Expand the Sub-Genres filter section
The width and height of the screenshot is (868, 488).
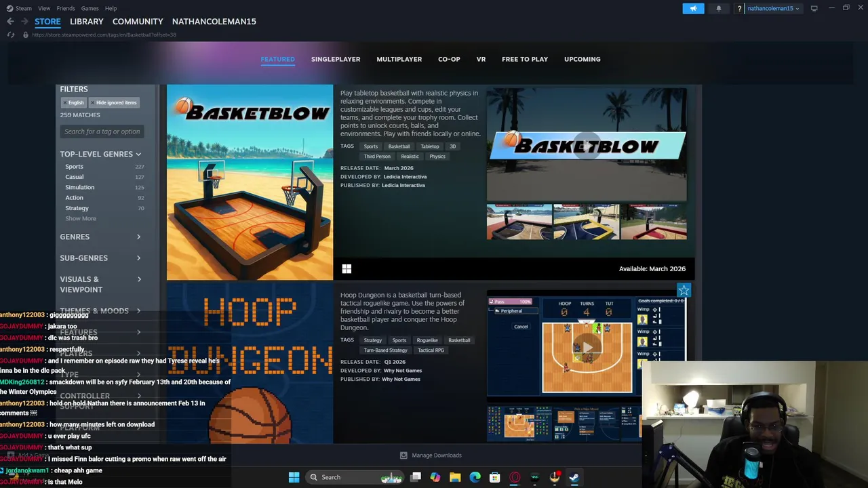pyautogui.click(x=100, y=258)
